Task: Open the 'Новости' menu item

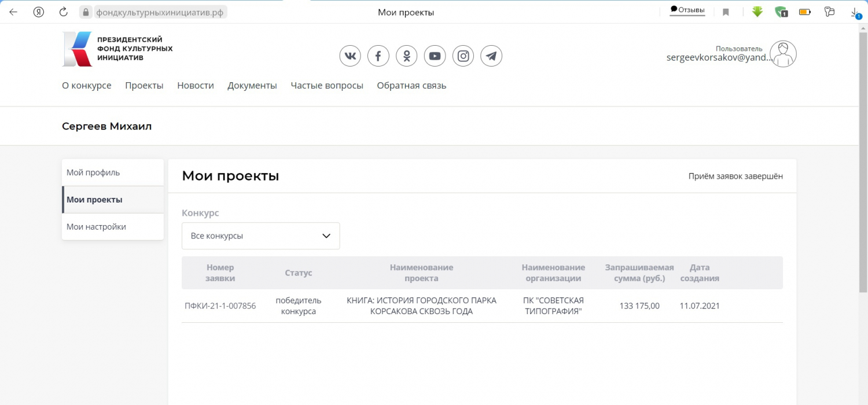Action: coord(196,86)
